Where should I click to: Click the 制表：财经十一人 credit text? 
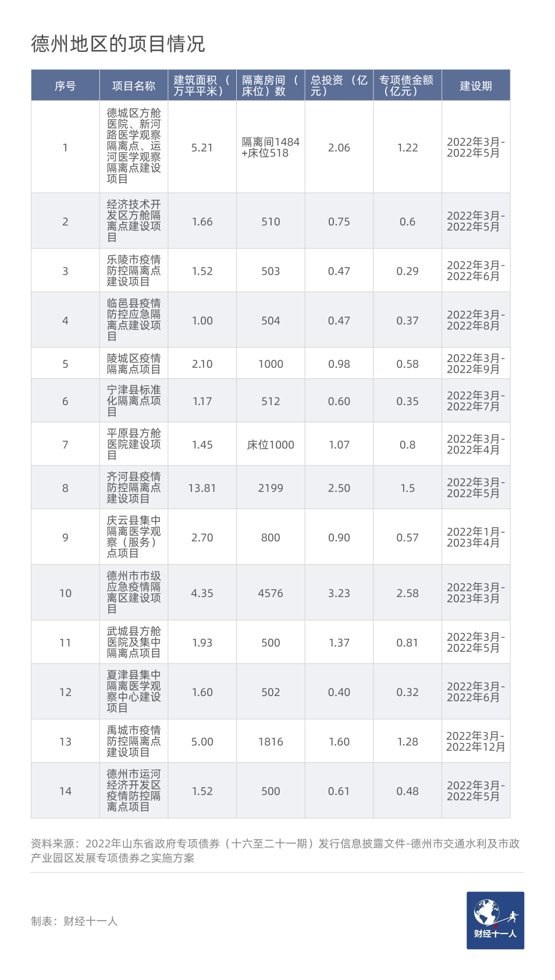coord(74,921)
